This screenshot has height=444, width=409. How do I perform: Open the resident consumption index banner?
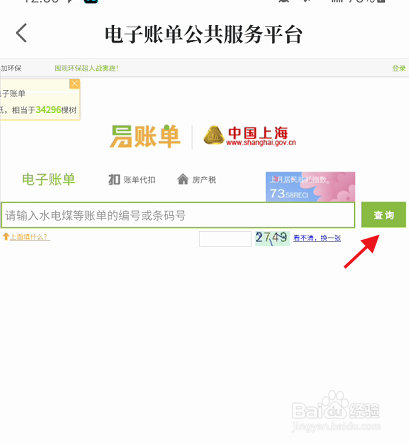[310, 187]
